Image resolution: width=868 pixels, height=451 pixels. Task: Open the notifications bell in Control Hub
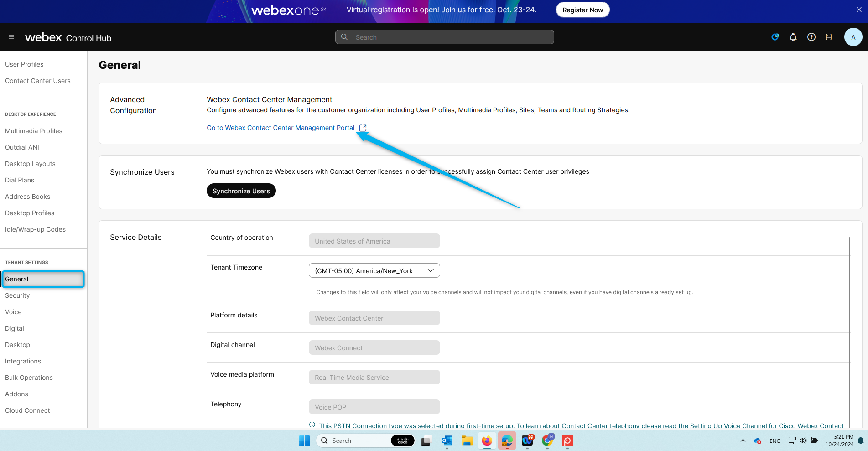[x=793, y=37]
